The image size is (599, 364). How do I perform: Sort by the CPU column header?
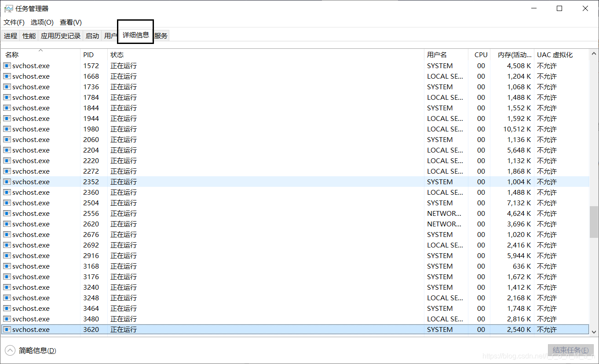click(x=479, y=55)
